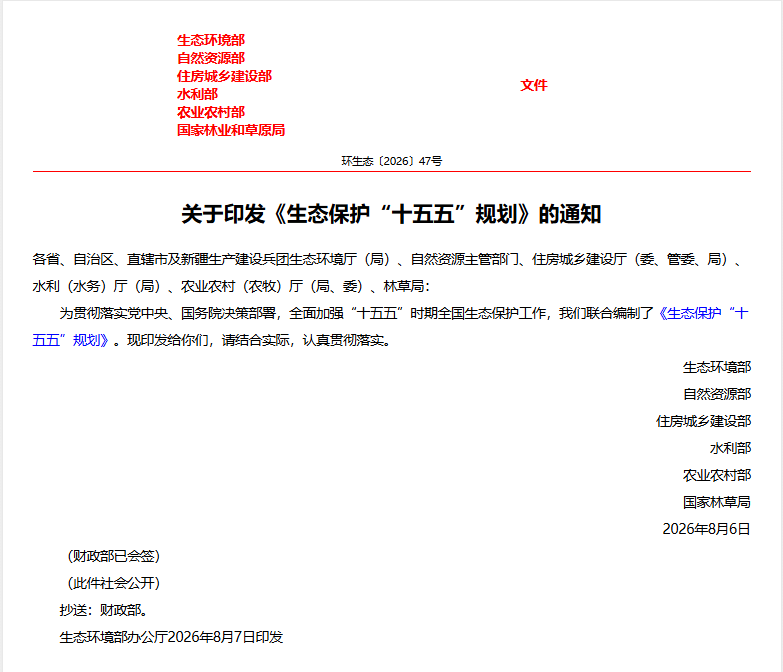Click the red header text 自然资源部
Image resolution: width=783 pixels, height=672 pixels.
[211, 58]
